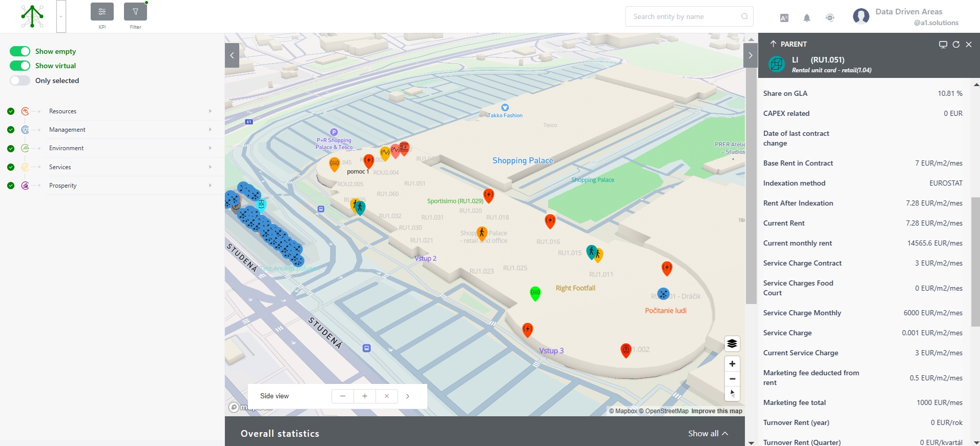Click the green marker near Right Footfall

point(535,294)
